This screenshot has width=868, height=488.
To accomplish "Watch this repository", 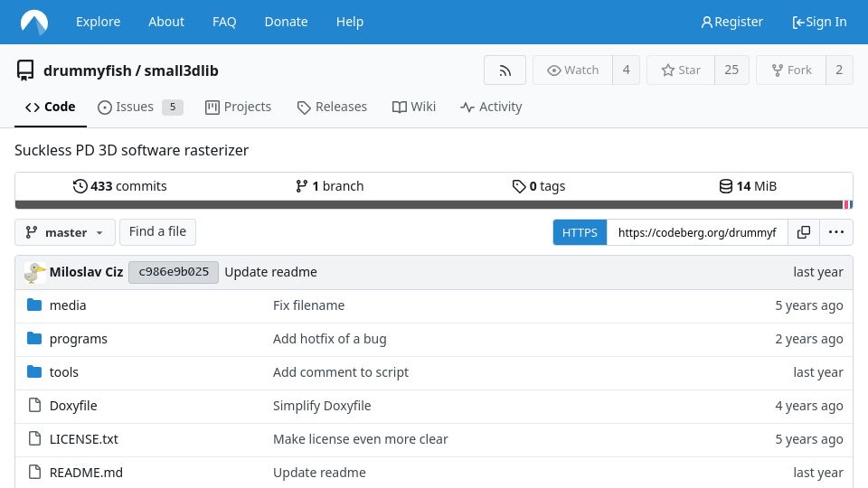I will [x=573, y=70].
